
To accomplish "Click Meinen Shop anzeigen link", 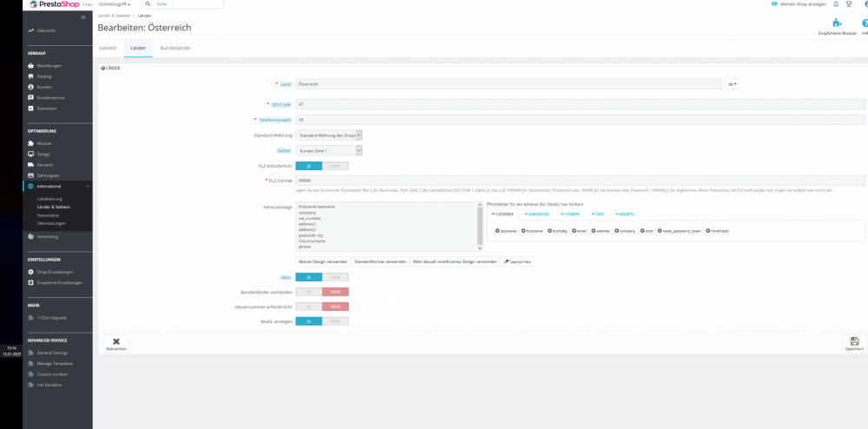I will click(x=799, y=3).
